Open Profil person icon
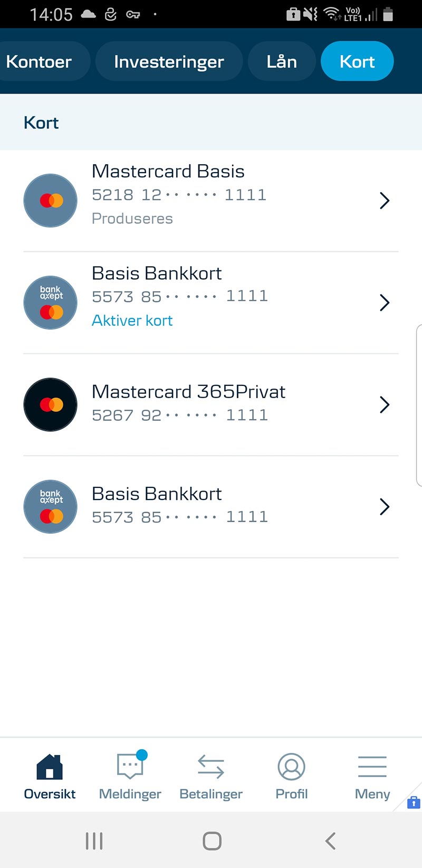The image size is (422, 868). (x=291, y=767)
